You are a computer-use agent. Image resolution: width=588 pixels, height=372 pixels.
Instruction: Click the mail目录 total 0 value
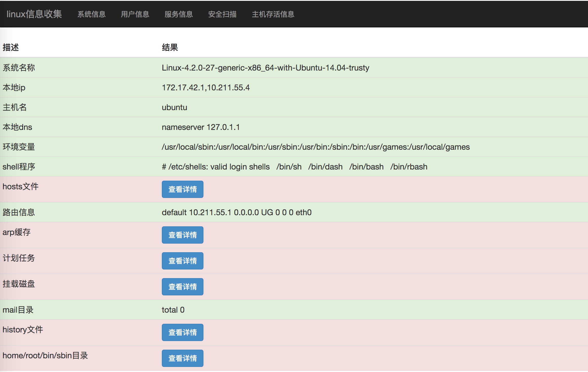173,310
